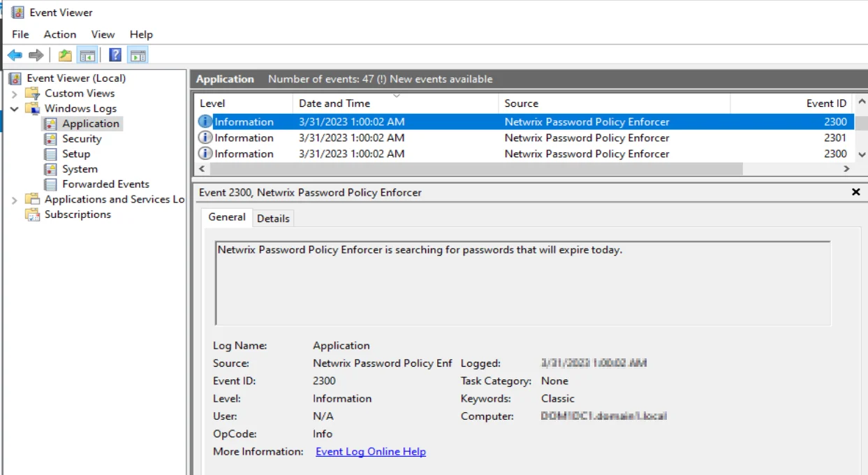Image resolution: width=868 pixels, height=475 pixels.
Task: Toggle Show/Hide Action Pane toolbar icon
Action: tap(138, 55)
